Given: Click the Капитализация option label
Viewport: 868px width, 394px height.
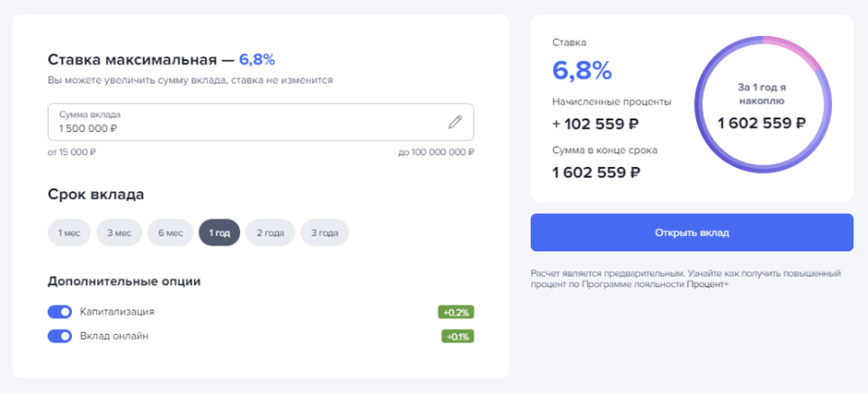Looking at the screenshot, I should click(x=116, y=312).
